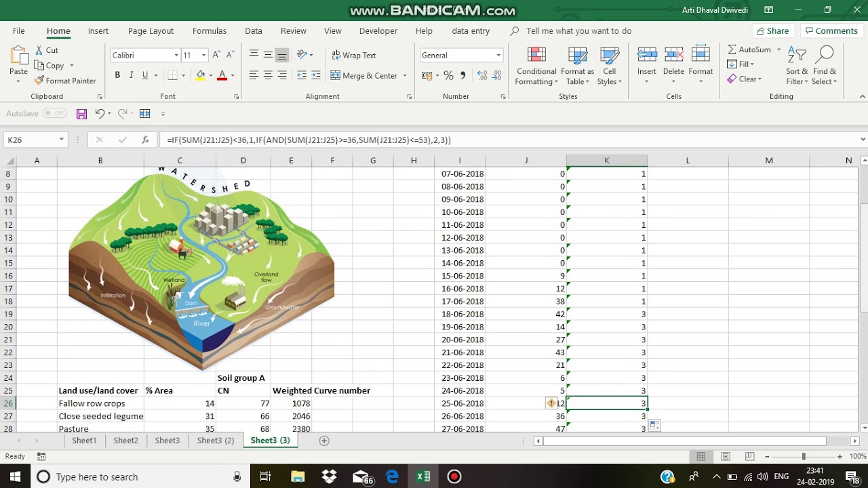Toggle the AutoSave switch
Viewport: 868px width, 488px height.
click(54, 114)
